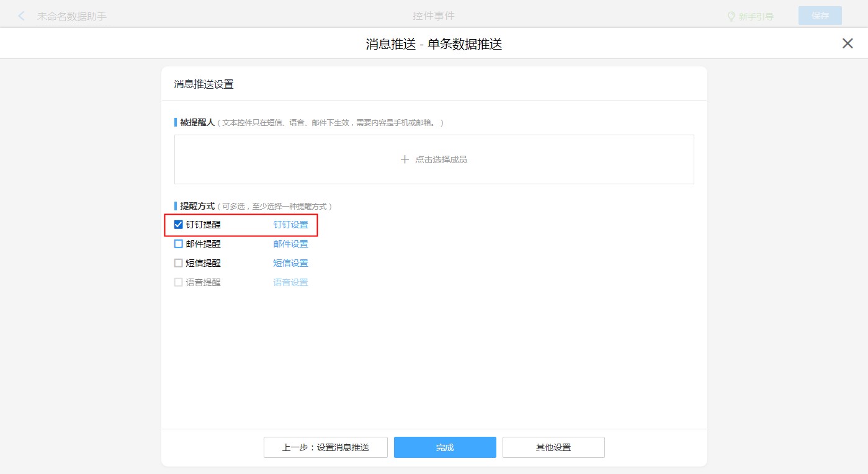The height and width of the screenshot is (474, 868).
Task: Close the 消息推送 dialog with X
Action: [847, 43]
